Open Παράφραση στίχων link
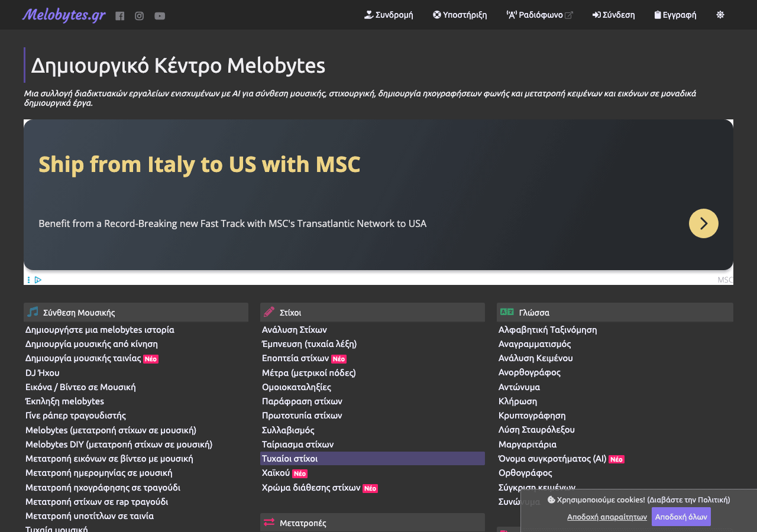Viewport: 757px width, 532px height. [302, 401]
